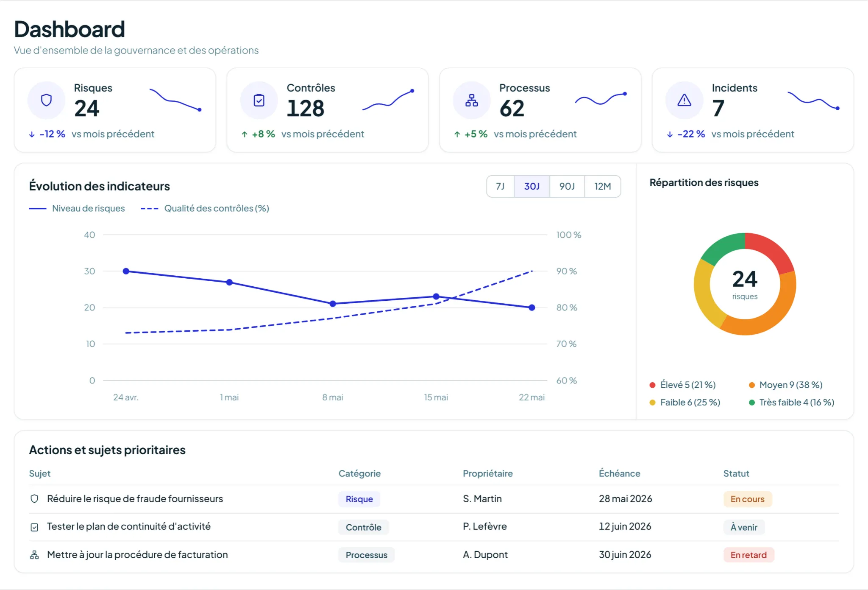Click checkbox icon beside Tester le plan row
The height and width of the screenshot is (590, 868).
click(x=35, y=527)
